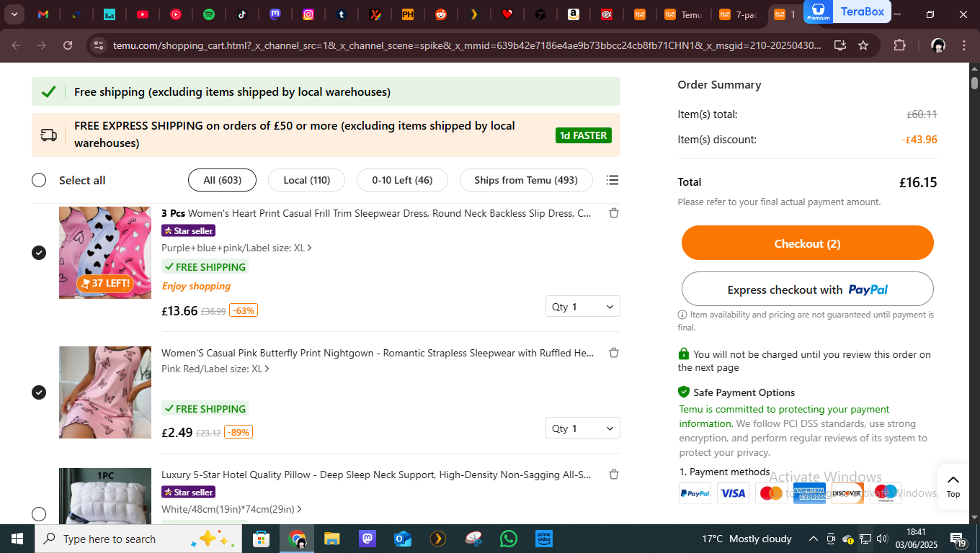Click the page vertical scrollbar thumb
The image size is (980, 553).
(x=974, y=83)
